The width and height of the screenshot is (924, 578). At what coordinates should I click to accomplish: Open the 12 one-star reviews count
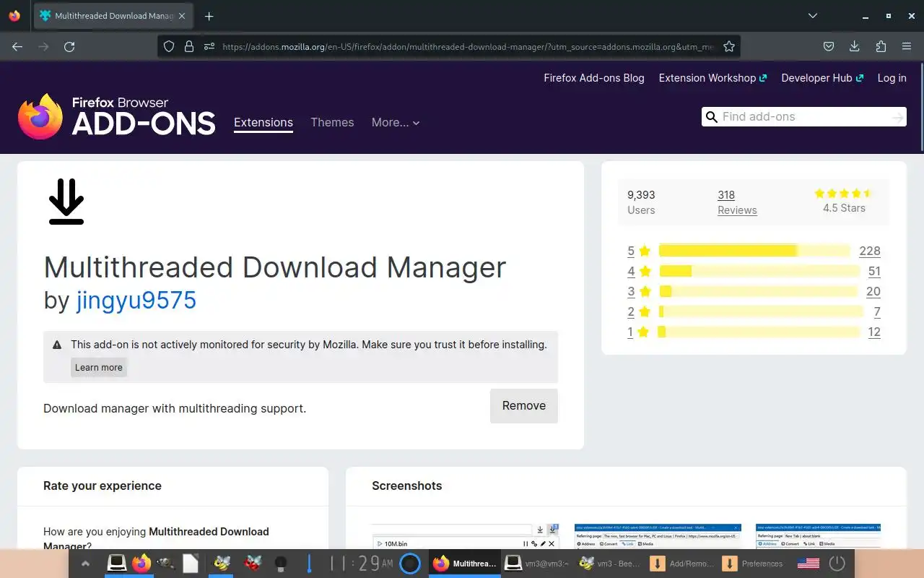pyautogui.click(x=874, y=332)
